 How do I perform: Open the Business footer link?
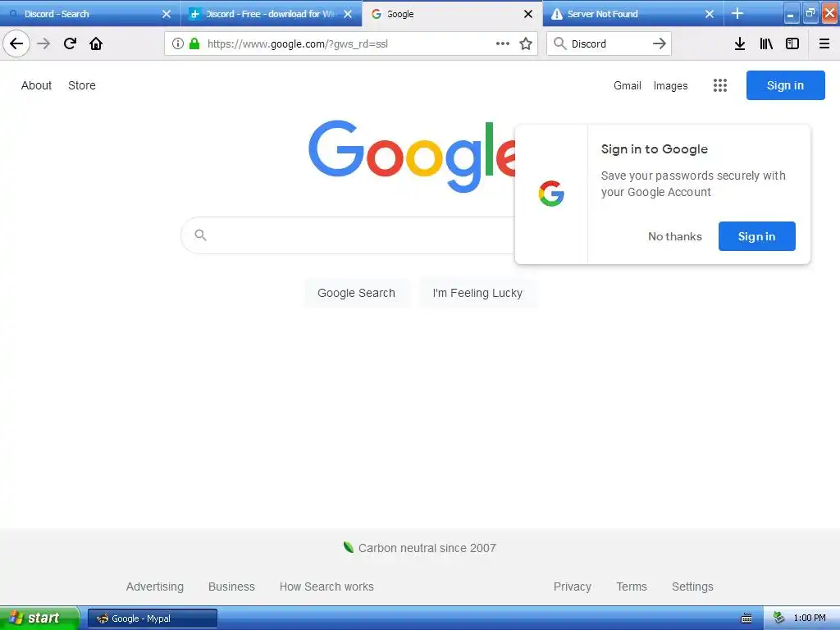231,587
